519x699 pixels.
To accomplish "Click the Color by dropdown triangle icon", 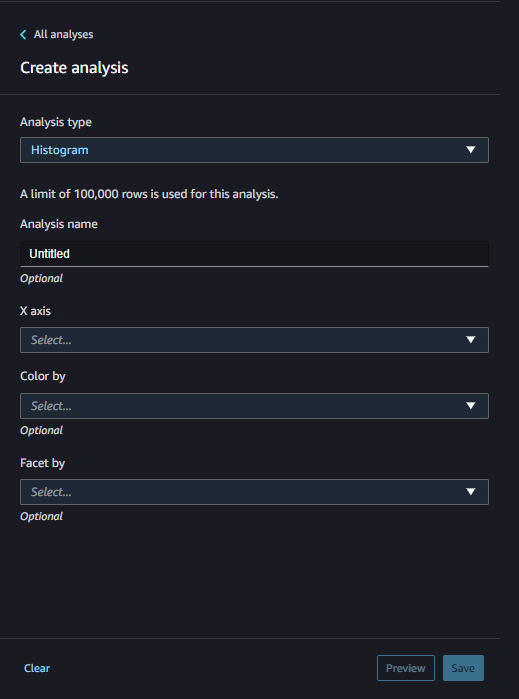I will (x=470, y=406).
